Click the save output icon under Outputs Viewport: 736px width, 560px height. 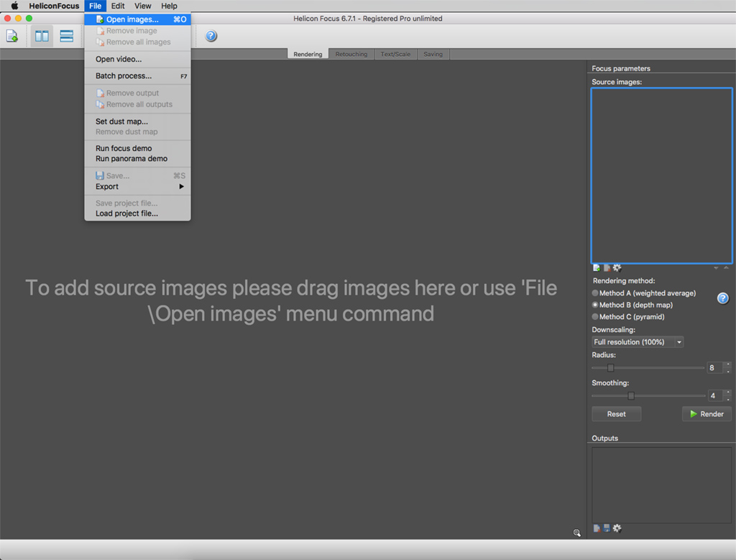point(607,528)
